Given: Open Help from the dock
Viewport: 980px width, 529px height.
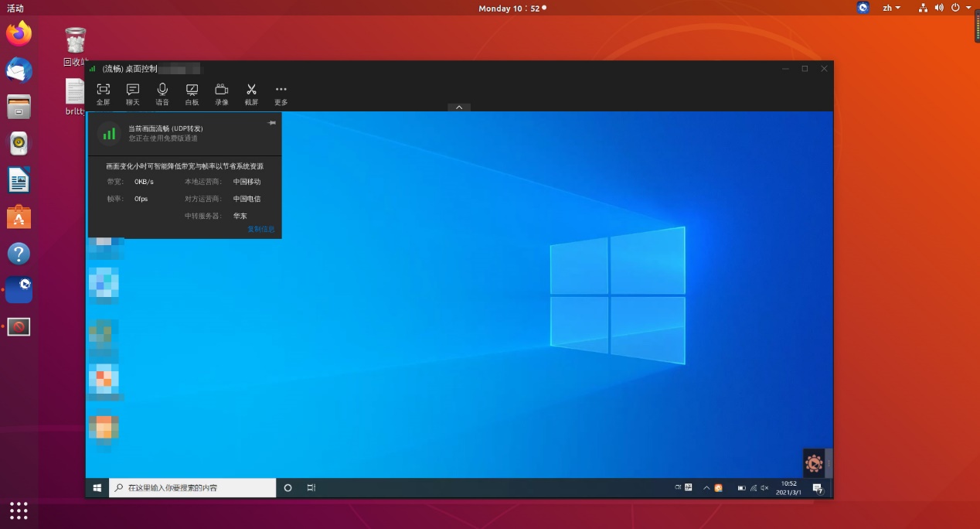Looking at the screenshot, I should pyautogui.click(x=19, y=254).
